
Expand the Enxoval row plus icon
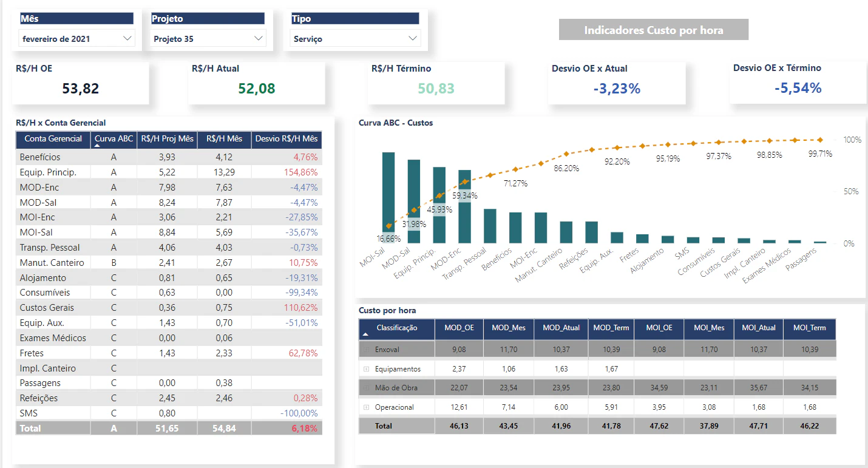[x=366, y=350]
